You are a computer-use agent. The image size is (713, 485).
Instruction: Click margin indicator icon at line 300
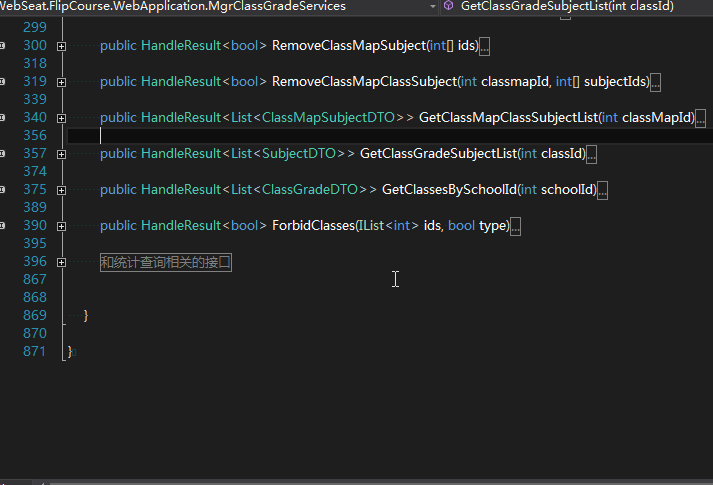(2, 45)
